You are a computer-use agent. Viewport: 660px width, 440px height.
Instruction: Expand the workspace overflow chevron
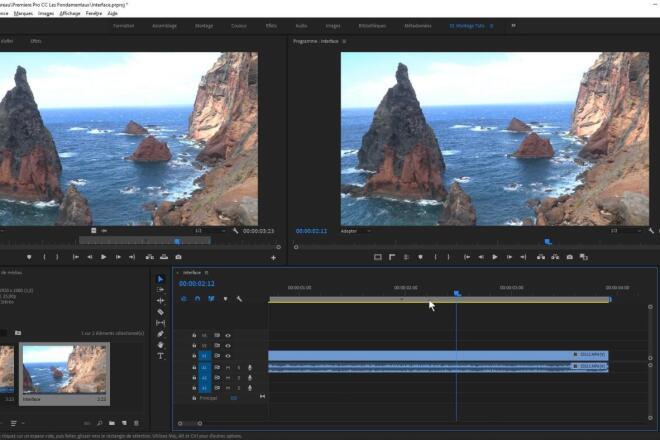pos(514,25)
